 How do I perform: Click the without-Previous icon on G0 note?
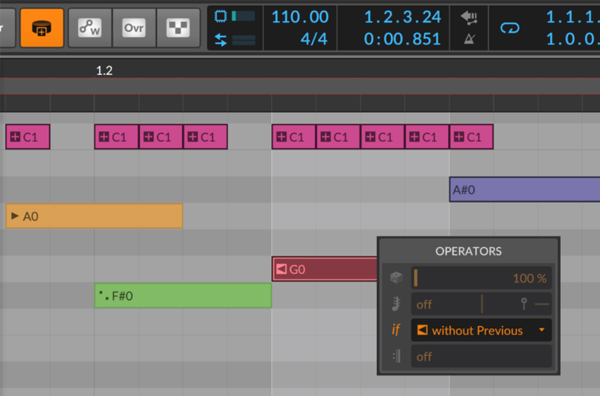click(281, 269)
